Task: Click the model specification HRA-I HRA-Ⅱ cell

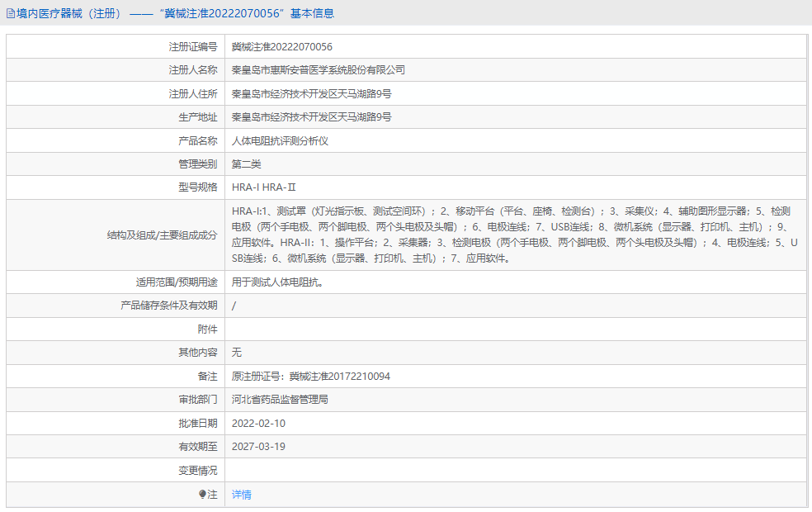Action: (x=267, y=187)
